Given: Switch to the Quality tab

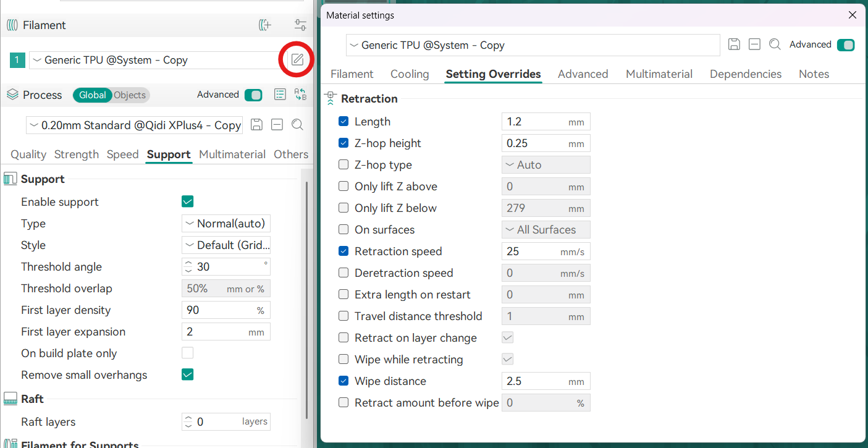Looking at the screenshot, I should [28, 154].
